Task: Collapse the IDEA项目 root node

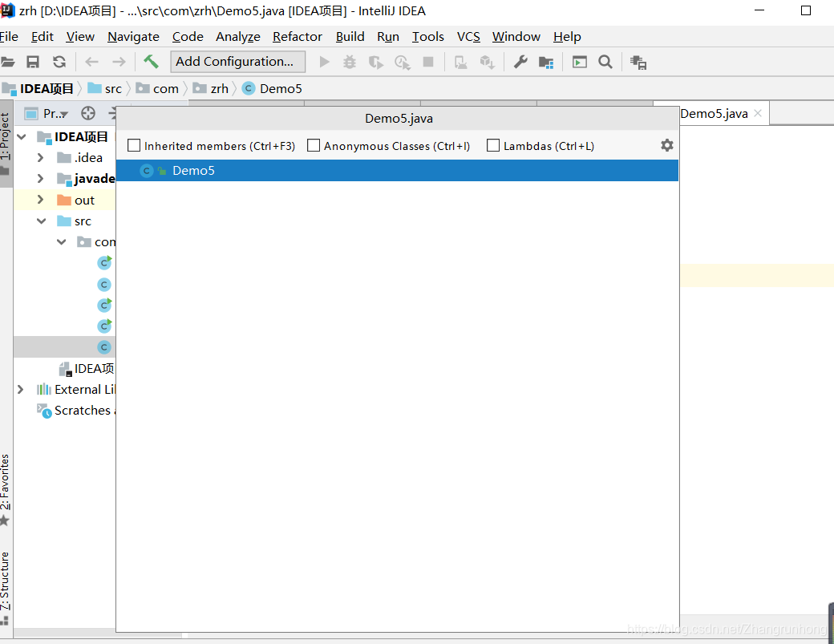Action: (22, 136)
